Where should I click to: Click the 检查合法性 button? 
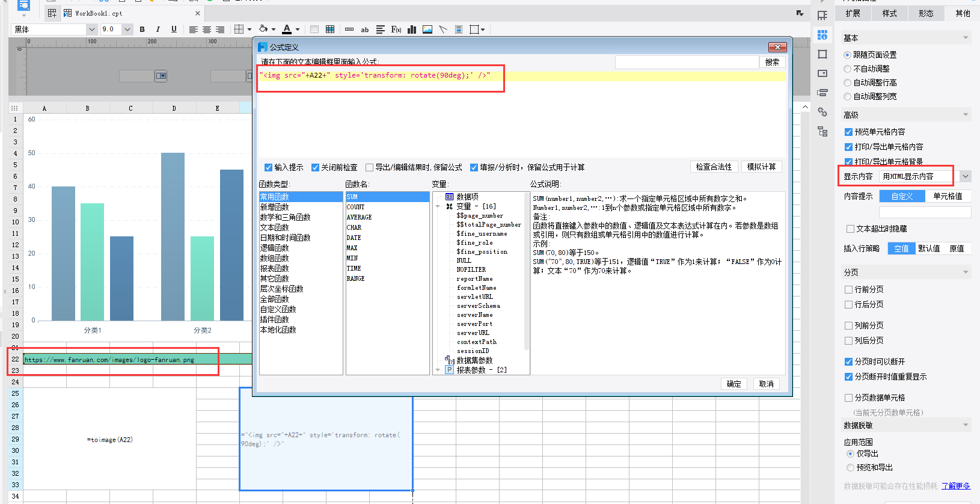click(x=714, y=167)
